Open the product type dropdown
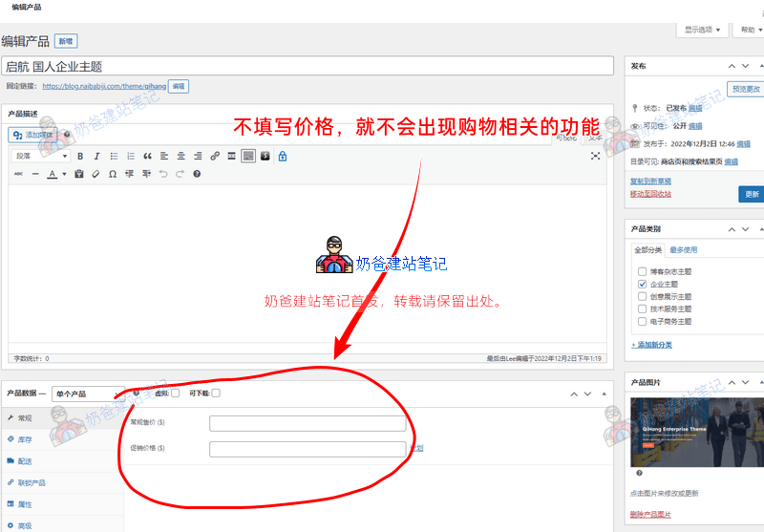The image size is (764, 532). click(x=88, y=394)
